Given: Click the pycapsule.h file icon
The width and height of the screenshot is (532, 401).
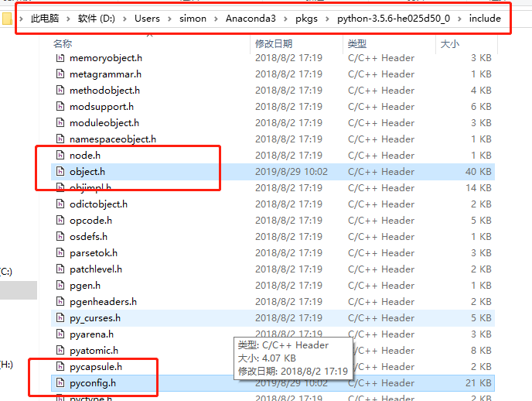Looking at the screenshot, I should (60, 367).
